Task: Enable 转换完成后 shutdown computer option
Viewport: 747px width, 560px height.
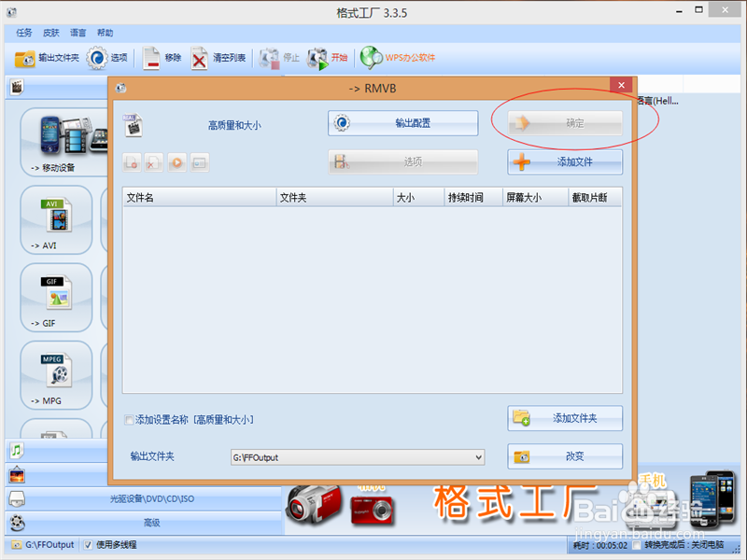Action: [x=638, y=545]
